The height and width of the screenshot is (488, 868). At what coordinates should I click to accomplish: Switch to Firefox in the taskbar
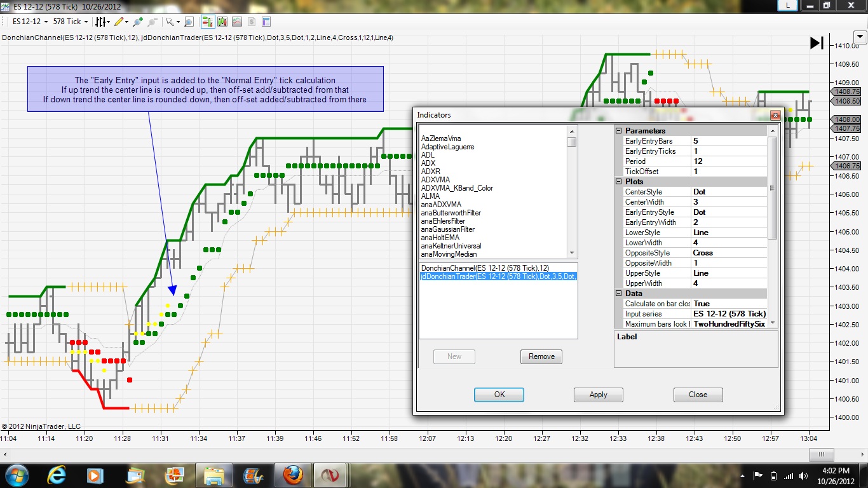click(x=292, y=475)
